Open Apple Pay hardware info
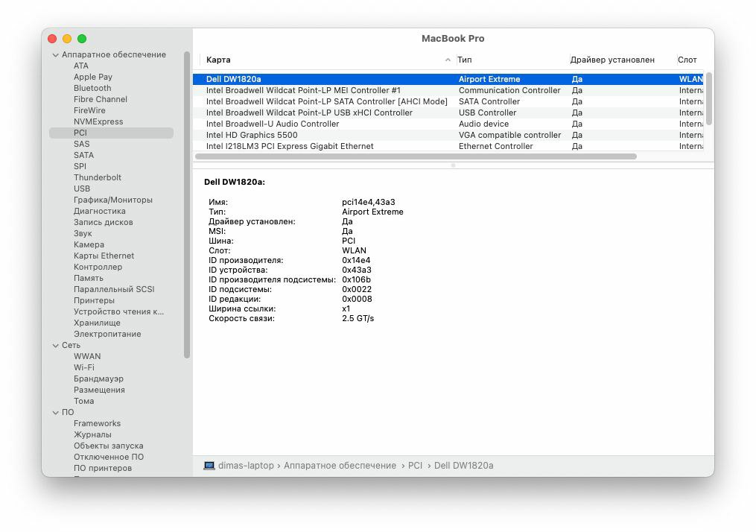 tap(93, 77)
